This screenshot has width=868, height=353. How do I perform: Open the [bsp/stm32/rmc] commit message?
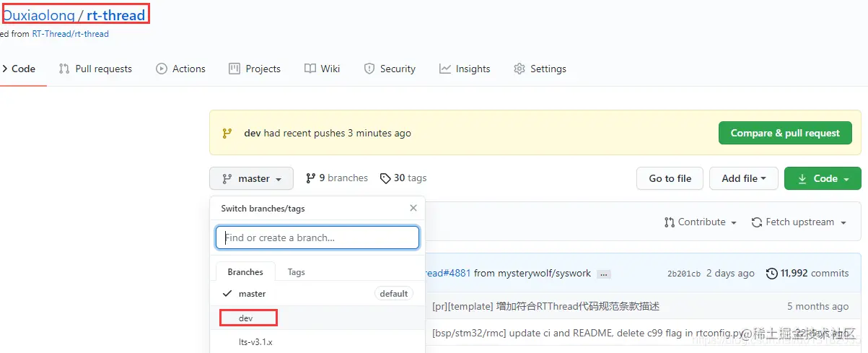588,334
